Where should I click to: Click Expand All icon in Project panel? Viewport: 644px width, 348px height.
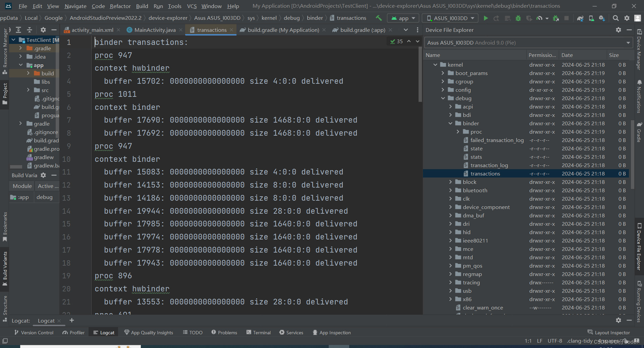[18, 30]
